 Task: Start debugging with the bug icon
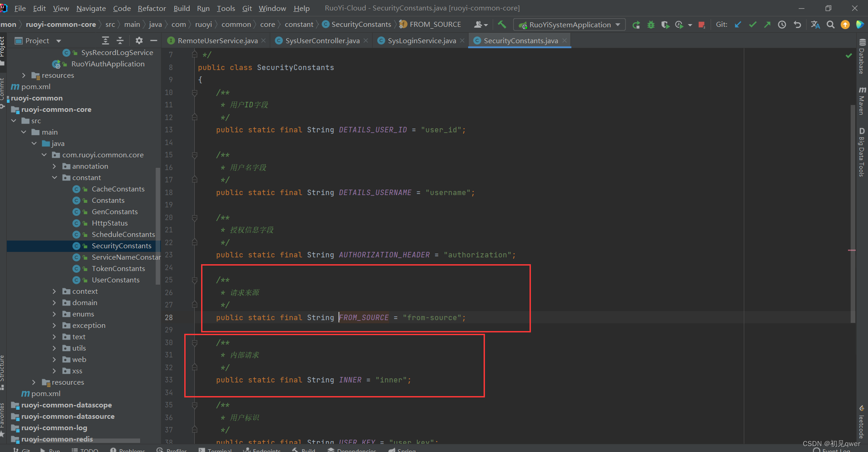point(651,25)
